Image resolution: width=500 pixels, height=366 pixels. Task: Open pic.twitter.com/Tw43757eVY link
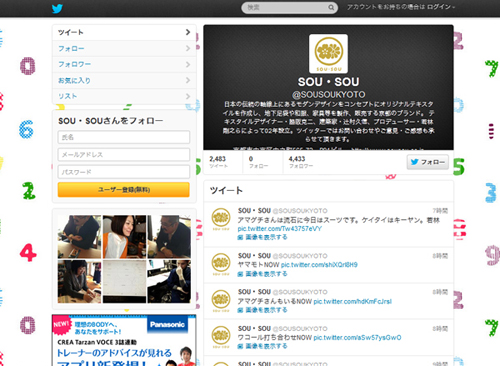coord(280,229)
